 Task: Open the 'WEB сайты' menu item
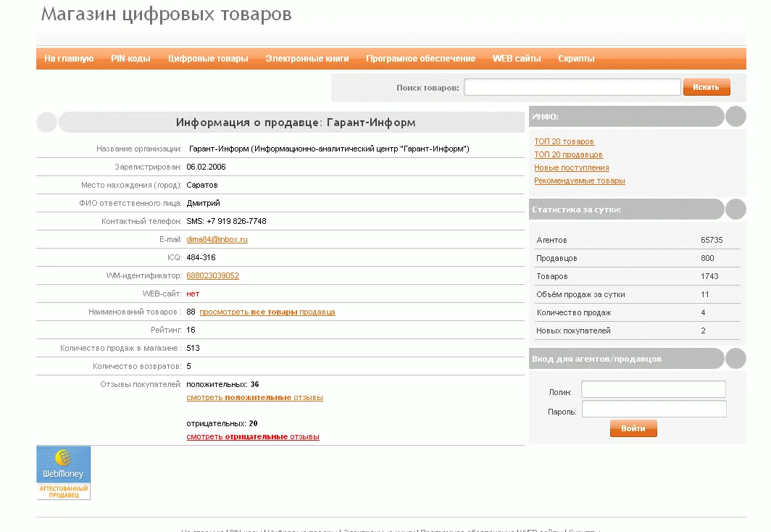pyautogui.click(x=516, y=59)
